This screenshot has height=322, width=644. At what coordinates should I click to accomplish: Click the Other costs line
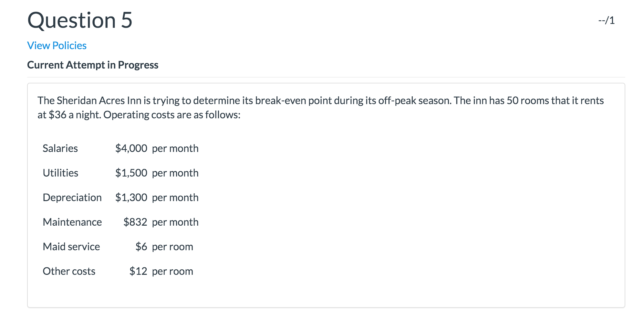pos(69,271)
